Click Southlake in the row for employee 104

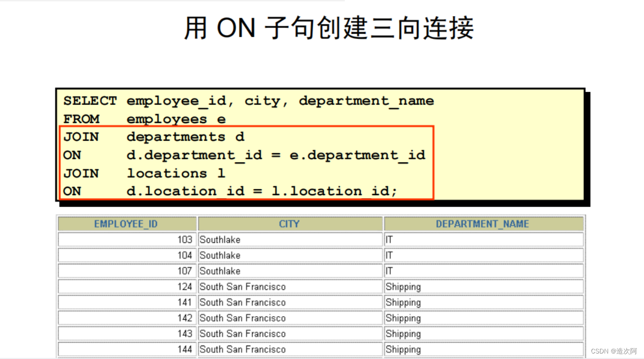point(290,255)
